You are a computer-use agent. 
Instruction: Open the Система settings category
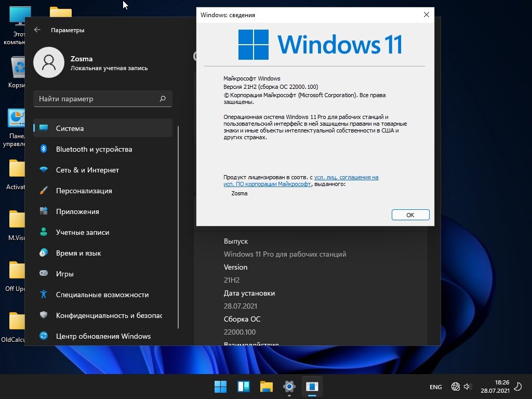click(x=103, y=128)
